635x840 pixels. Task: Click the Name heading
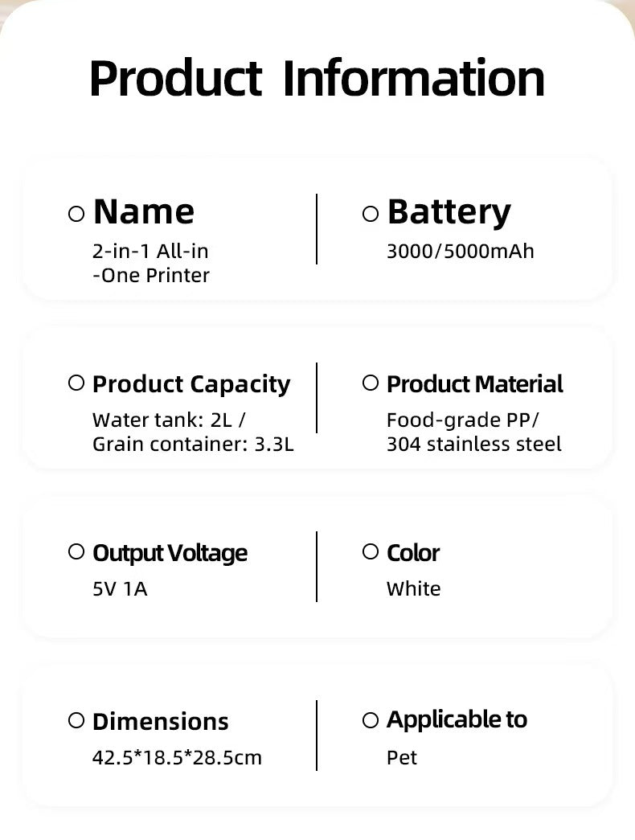click(x=144, y=212)
